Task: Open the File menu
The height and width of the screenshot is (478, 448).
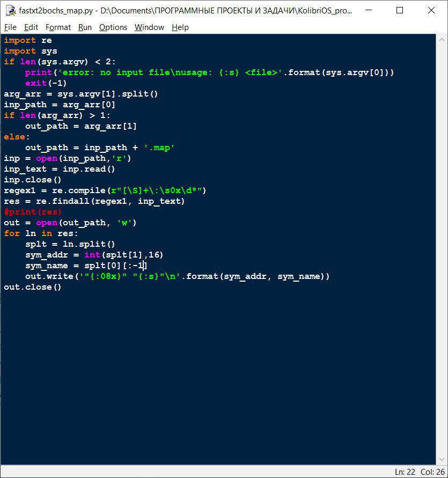Action: pyautogui.click(x=10, y=27)
